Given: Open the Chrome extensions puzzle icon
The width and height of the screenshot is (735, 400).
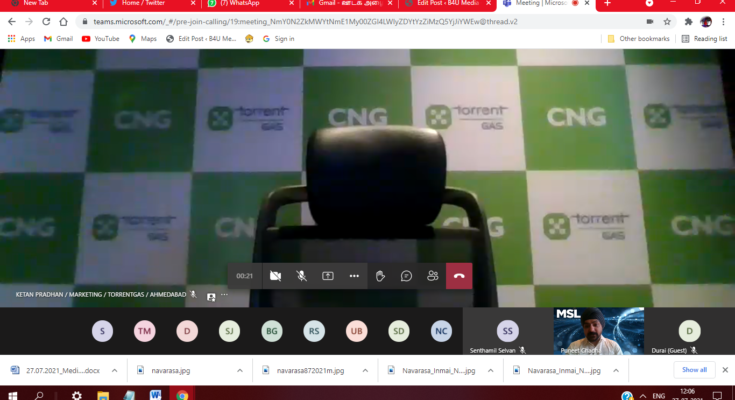Looking at the screenshot, I should [x=688, y=22].
